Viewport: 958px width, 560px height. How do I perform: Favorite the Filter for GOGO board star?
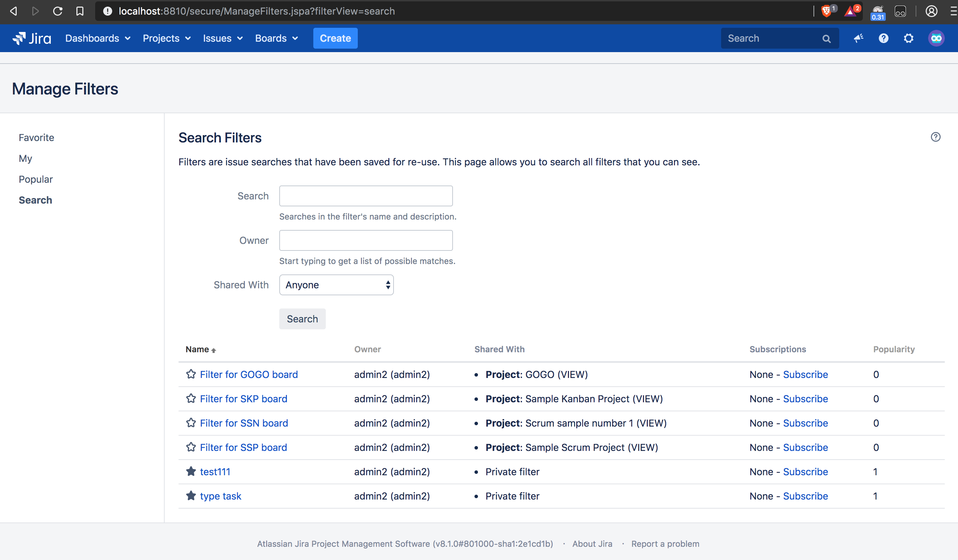point(191,374)
